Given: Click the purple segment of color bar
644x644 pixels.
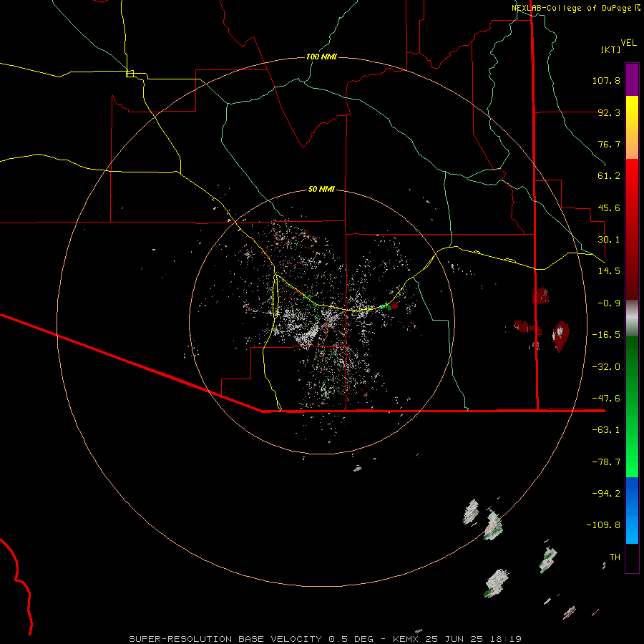Looking at the screenshot, I should (x=632, y=79).
